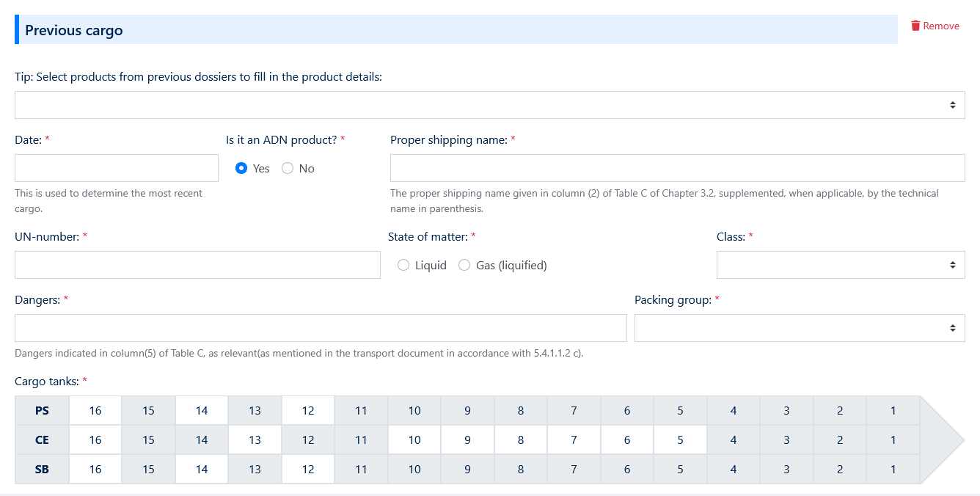The width and height of the screenshot is (980, 496).
Task: Select No for ADN product
Action: (x=288, y=168)
